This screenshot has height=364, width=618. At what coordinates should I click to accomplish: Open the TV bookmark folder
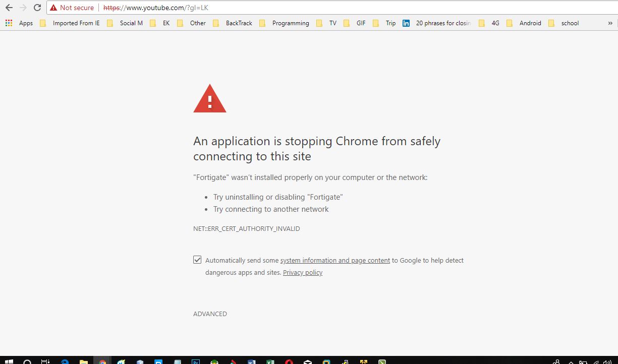pos(326,23)
